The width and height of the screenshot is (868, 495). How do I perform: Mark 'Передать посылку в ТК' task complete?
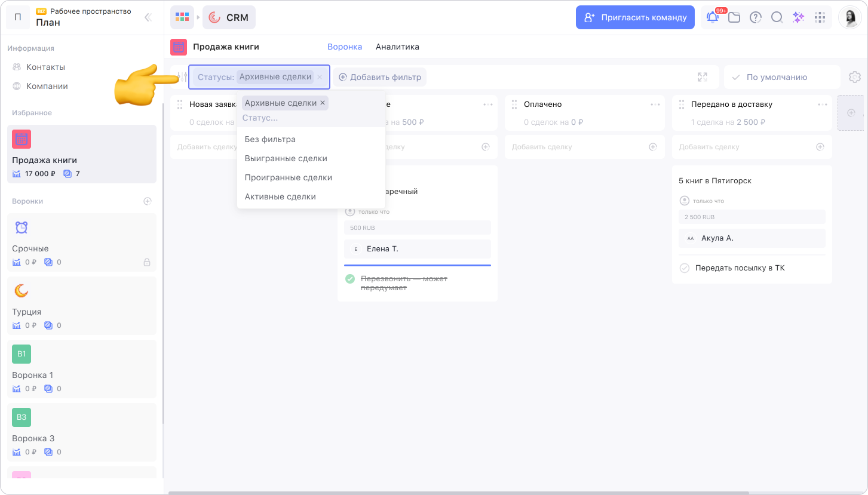(685, 268)
